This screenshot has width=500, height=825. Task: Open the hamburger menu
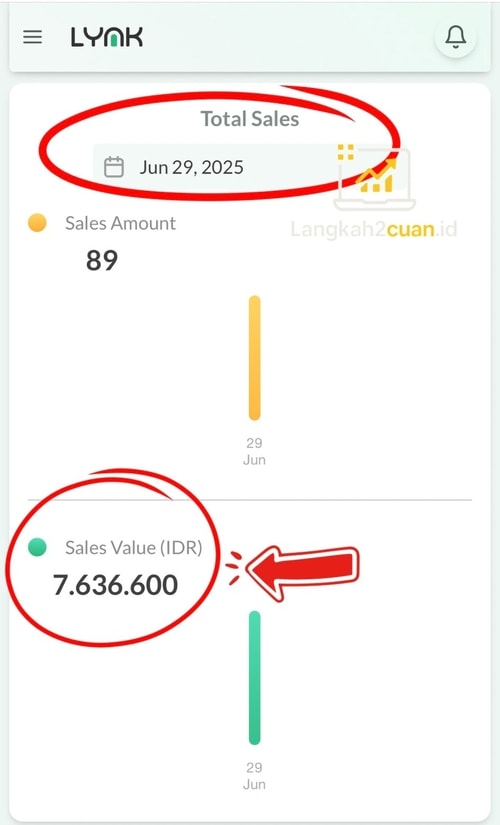(x=33, y=37)
